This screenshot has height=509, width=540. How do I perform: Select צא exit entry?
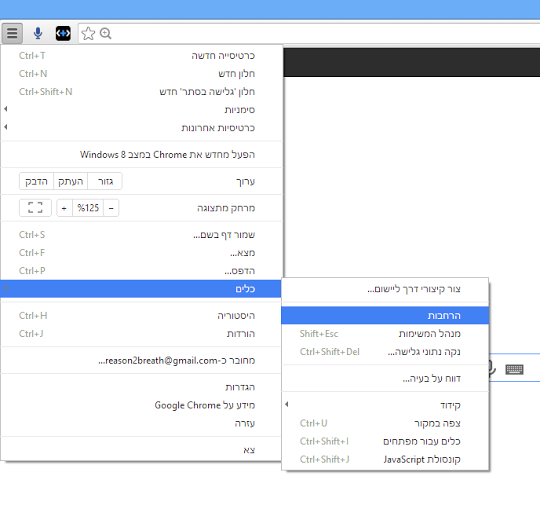(x=141, y=450)
